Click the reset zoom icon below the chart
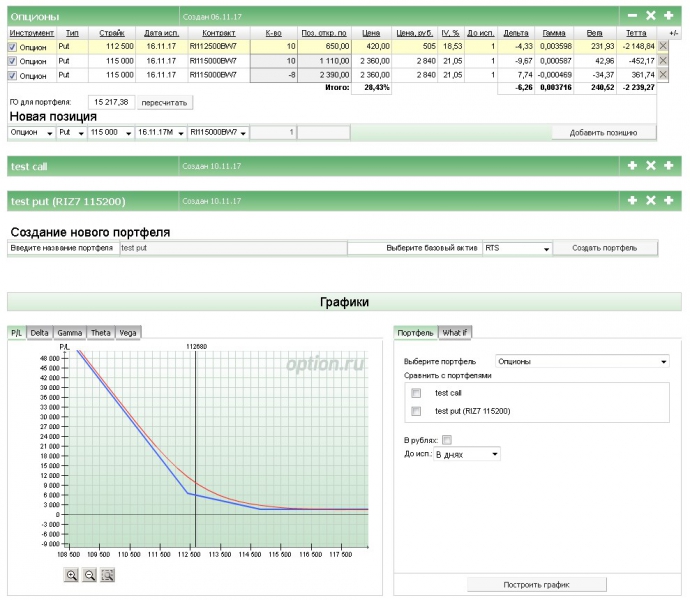The width and height of the screenshot is (690, 600). 108,574
